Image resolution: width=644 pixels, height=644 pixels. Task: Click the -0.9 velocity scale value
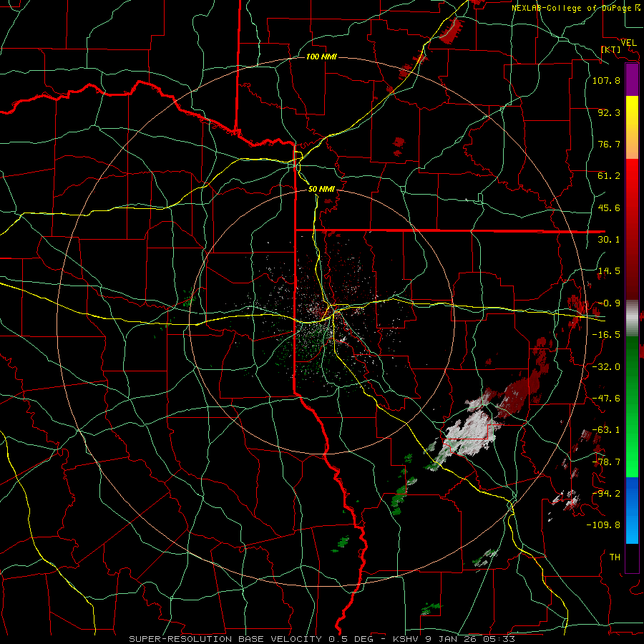[609, 303]
